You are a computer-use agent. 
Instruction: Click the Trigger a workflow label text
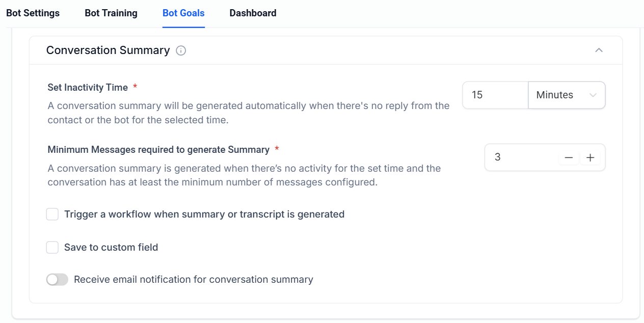click(204, 214)
